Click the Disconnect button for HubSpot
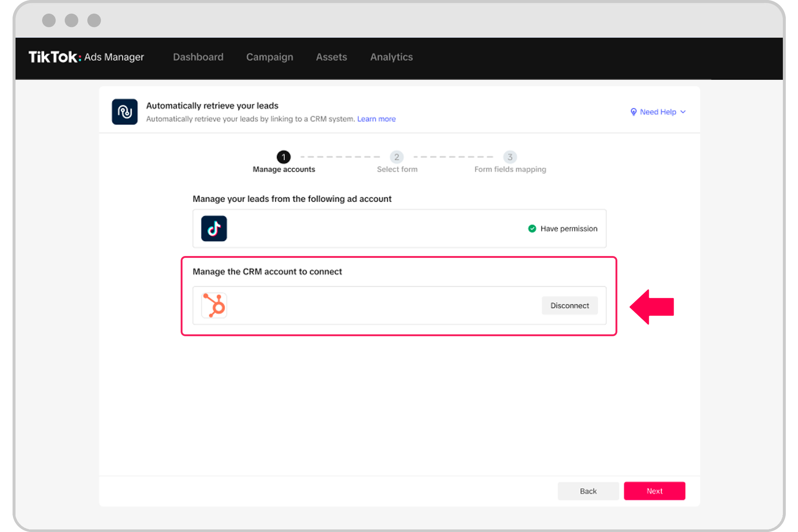 (x=569, y=305)
